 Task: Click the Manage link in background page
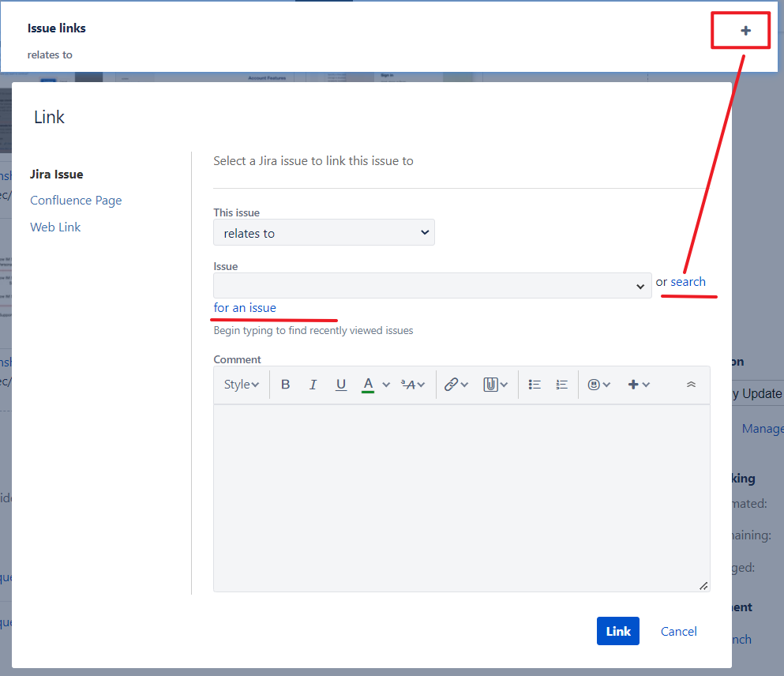(763, 429)
